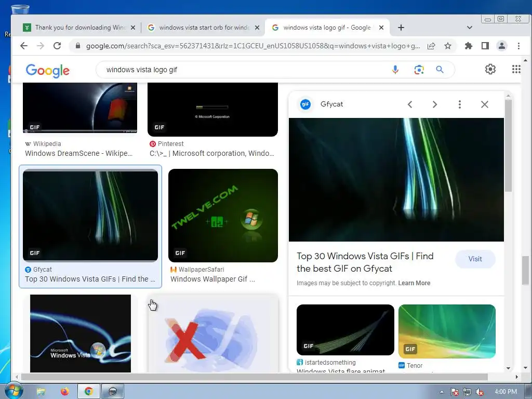Open red X Windows logo thumbnail
The image size is (532, 399).
point(212,334)
